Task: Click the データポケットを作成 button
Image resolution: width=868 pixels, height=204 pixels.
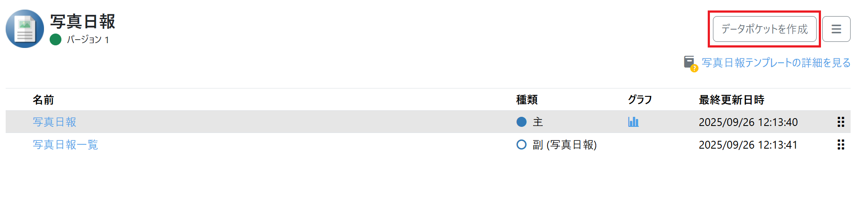Action: (x=764, y=29)
